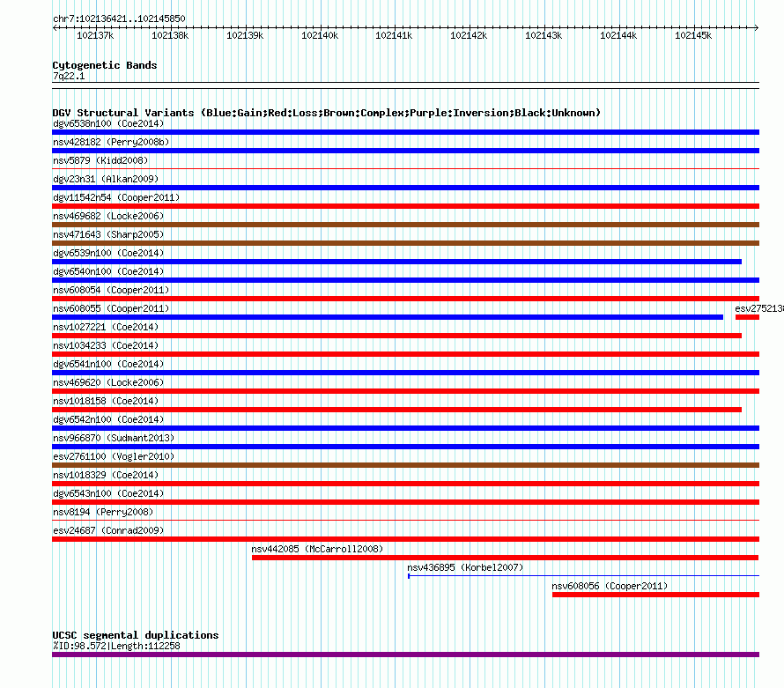Click the thin red loss line under nsv5879
The height and width of the screenshot is (688, 784).
click(x=405, y=169)
